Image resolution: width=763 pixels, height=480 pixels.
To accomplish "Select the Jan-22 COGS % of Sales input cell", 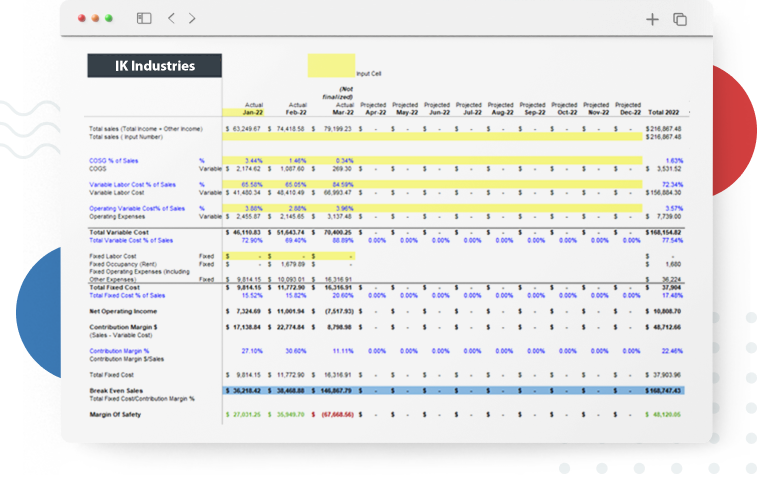I will click(252, 160).
